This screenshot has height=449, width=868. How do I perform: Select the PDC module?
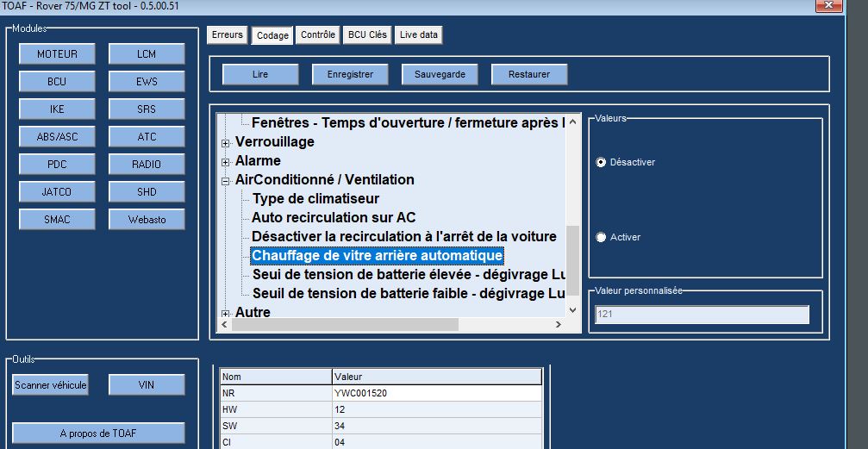(x=57, y=165)
